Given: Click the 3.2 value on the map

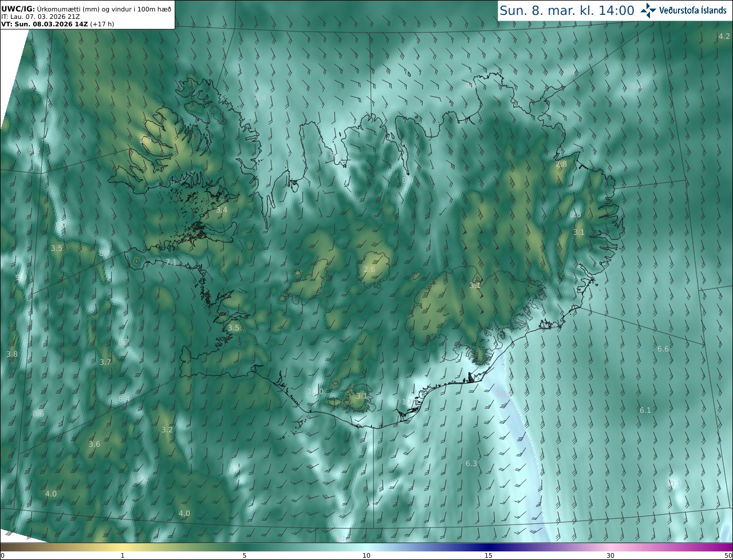Looking at the screenshot, I should click(167, 429).
